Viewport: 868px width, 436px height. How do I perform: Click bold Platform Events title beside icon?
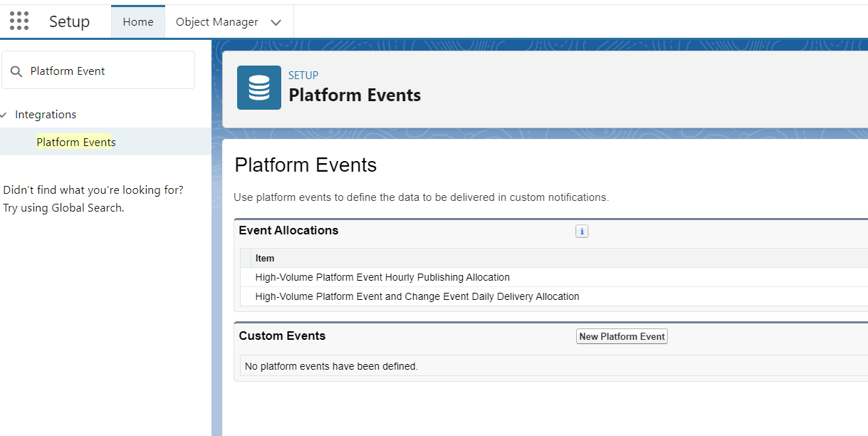[x=355, y=95]
